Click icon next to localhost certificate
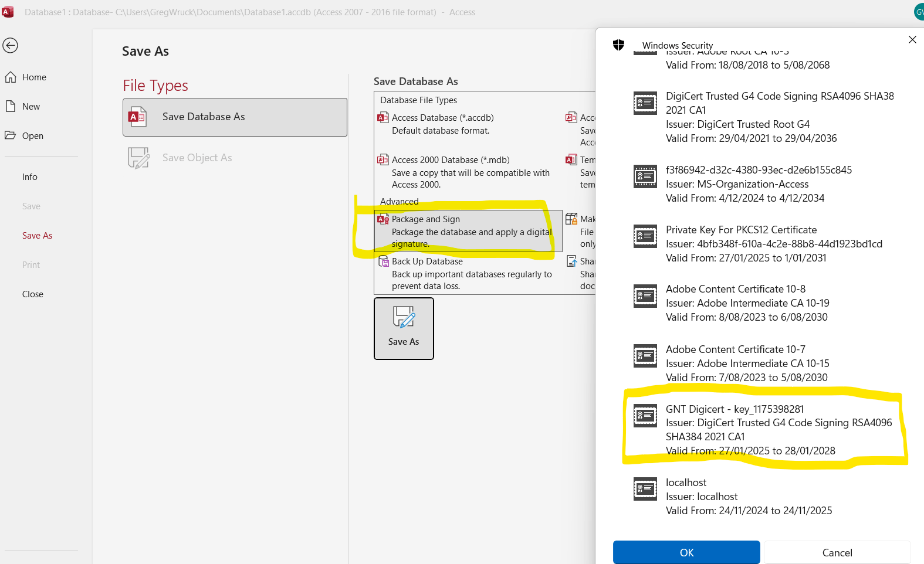This screenshot has height=564, width=924. (x=645, y=489)
